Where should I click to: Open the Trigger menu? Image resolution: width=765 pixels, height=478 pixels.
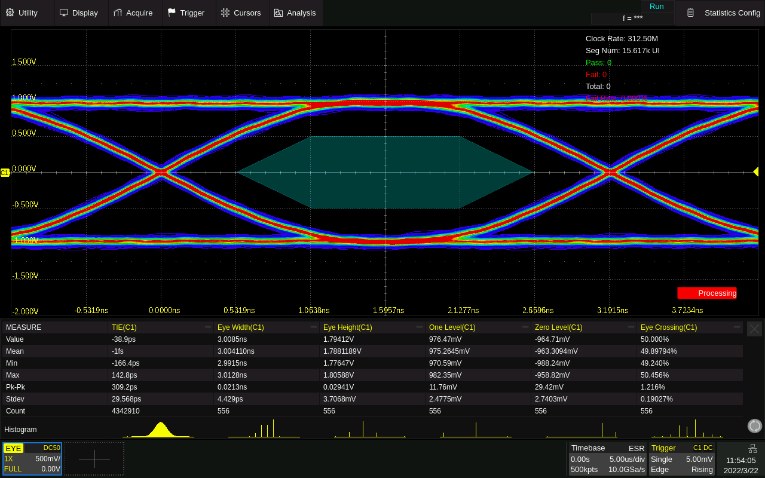[x=186, y=13]
